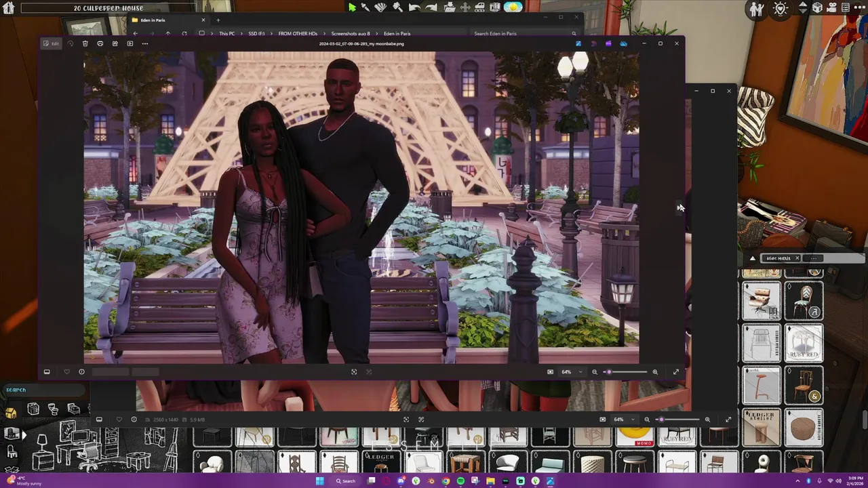
Task: Remove the 'Hide Maxis' filter
Action: click(797, 258)
